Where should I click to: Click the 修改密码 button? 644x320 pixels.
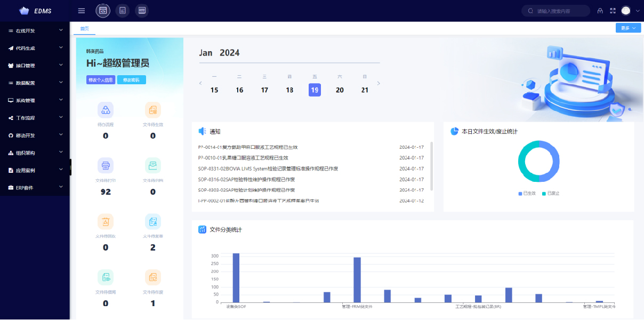(x=131, y=80)
